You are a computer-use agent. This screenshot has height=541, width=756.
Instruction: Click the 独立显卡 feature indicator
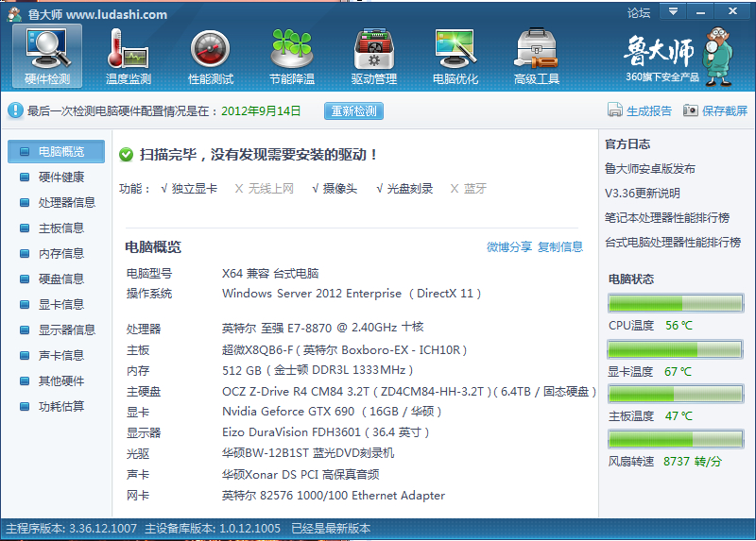[189, 189]
